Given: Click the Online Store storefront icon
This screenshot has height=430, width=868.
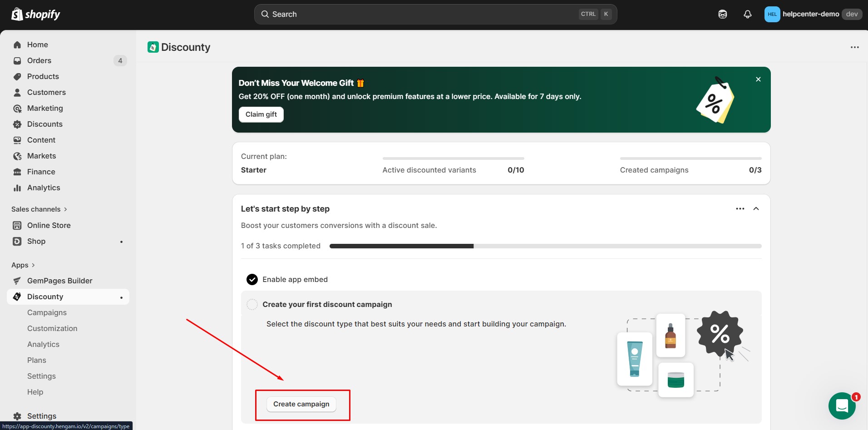Looking at the screenshot, I should click(17, 225).
